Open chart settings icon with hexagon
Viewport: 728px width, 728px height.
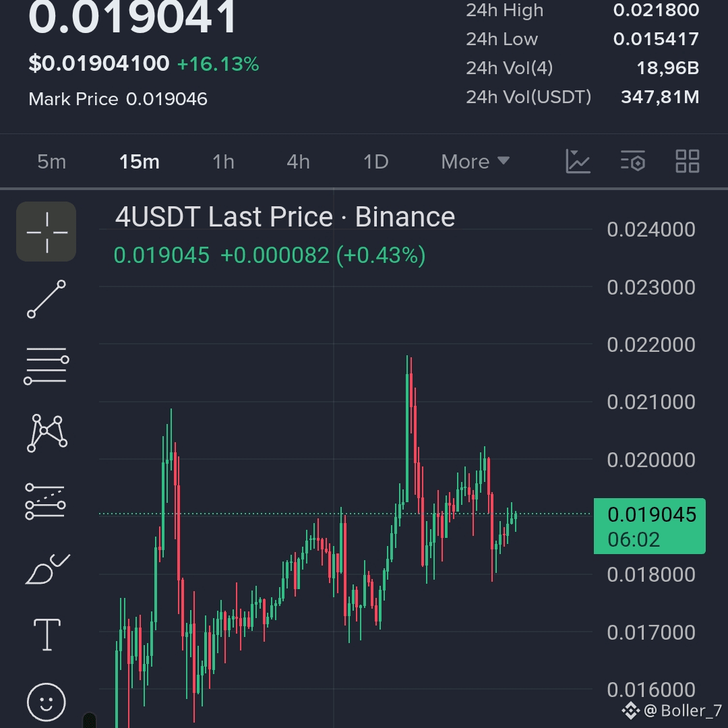click(x=633, y=161)
